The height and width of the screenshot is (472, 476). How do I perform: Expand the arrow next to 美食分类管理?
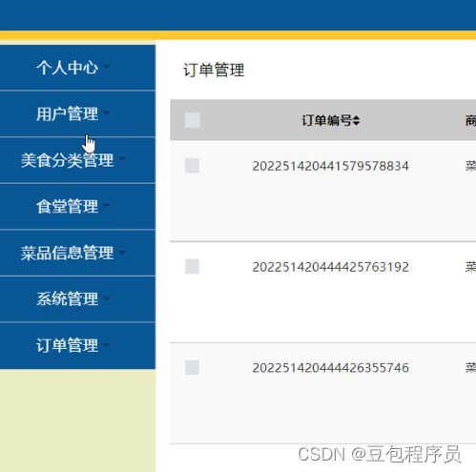[122, 159]
